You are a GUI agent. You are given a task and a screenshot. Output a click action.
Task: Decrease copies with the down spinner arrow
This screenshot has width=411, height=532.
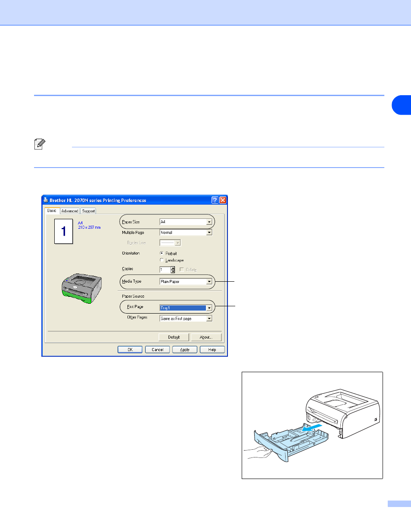[x=173, y=271]
